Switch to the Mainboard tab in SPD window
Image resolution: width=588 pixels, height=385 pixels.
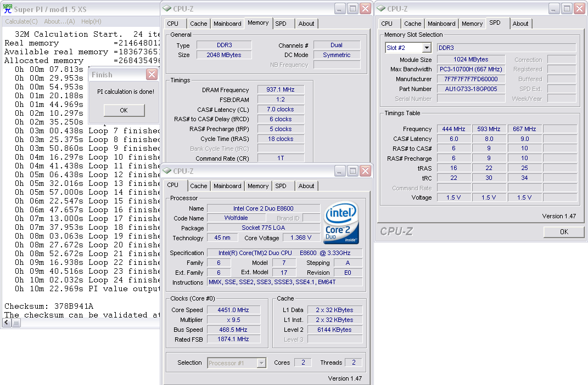pos(441,24)
